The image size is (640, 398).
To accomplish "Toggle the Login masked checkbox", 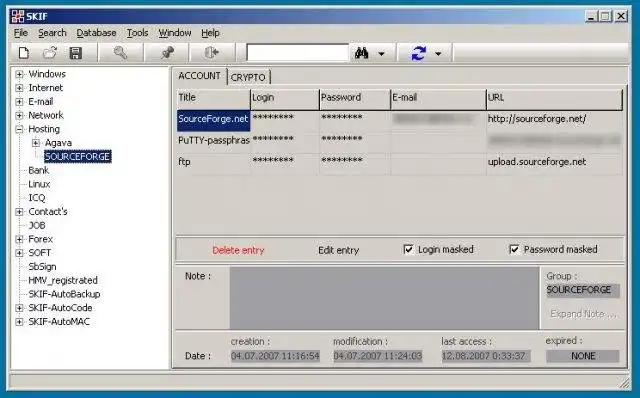I will [x=408, y=249].
